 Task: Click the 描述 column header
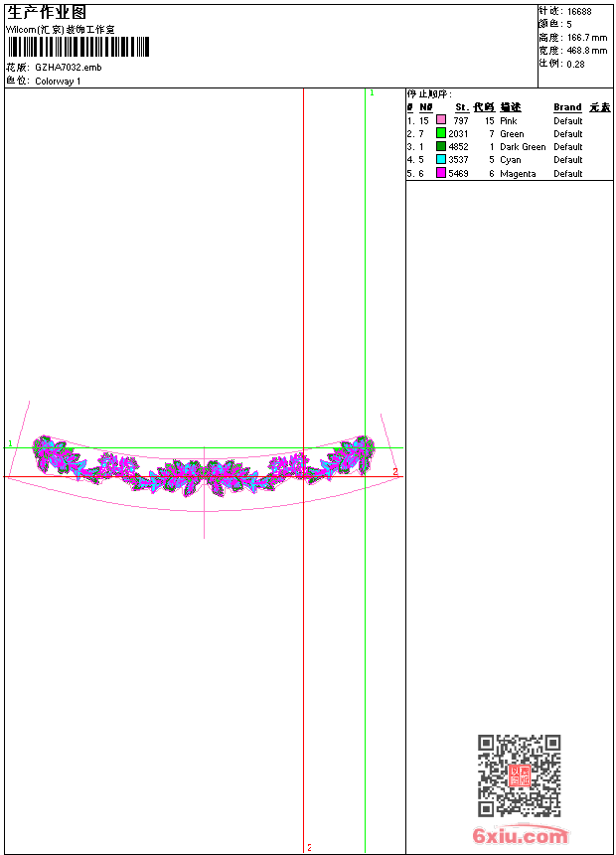(511, 107)
